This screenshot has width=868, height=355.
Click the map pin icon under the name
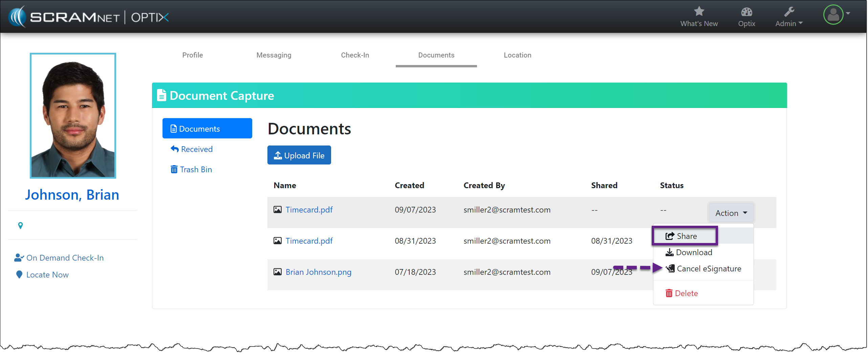20,225
